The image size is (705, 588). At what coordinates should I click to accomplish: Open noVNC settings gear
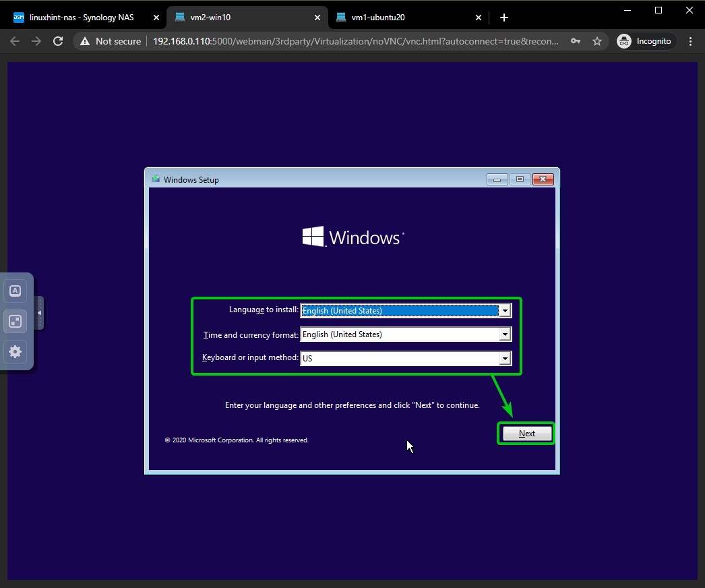tap(16, 351)
